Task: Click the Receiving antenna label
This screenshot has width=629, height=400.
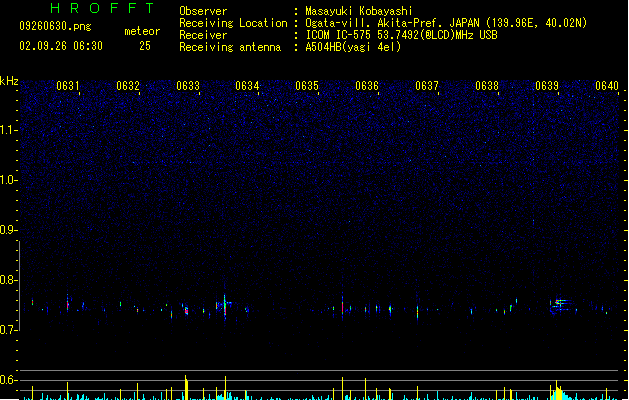Action: [x=230, y=47]
